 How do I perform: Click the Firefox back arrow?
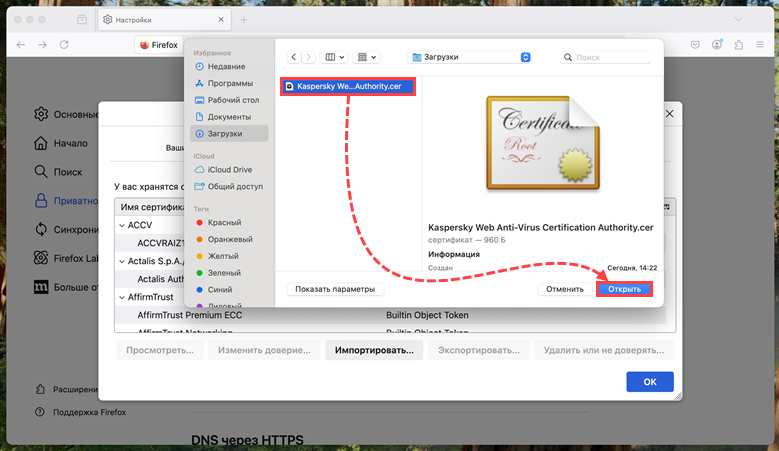click(21, 45)
